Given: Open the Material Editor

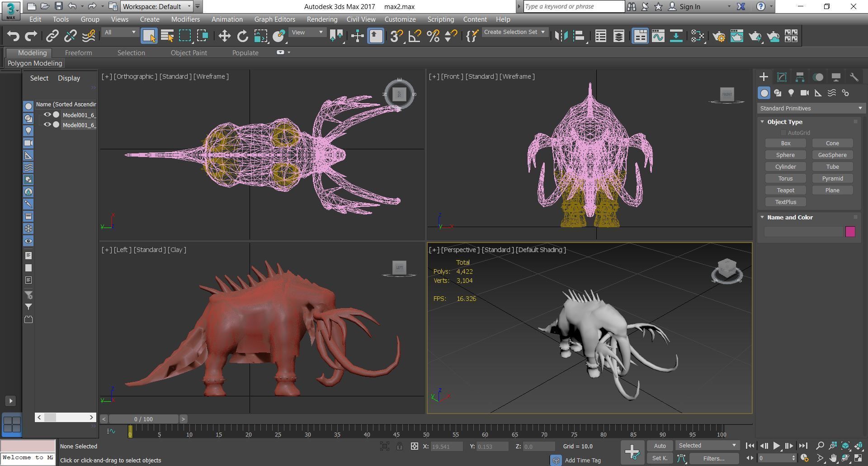Looking at the screenshot, I should coord(698,36).
